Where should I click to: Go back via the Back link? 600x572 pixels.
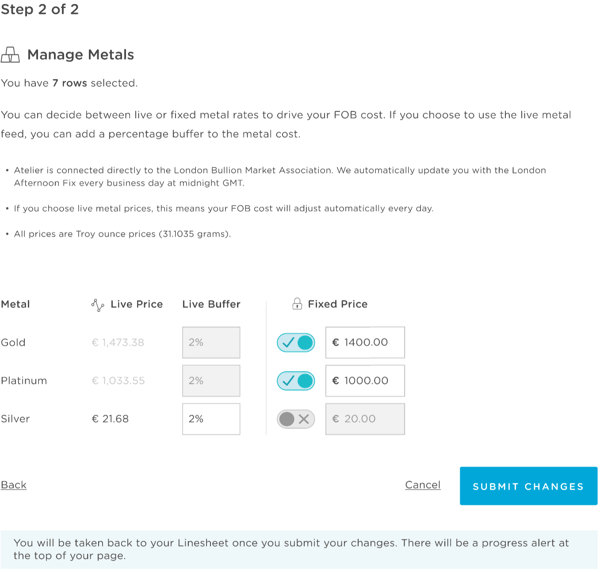coord(14,485)
